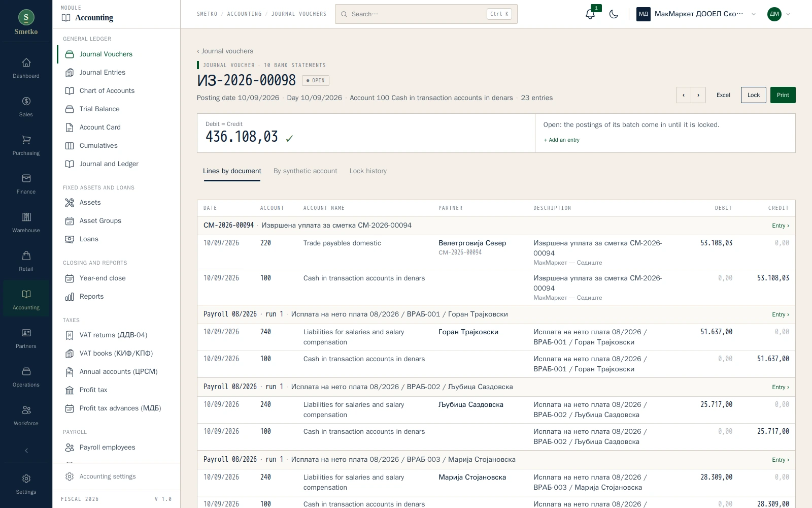Switch to Lock history tab
This screenshot has height=508, width=812.
pyautogui.click(x=368, y=171)
